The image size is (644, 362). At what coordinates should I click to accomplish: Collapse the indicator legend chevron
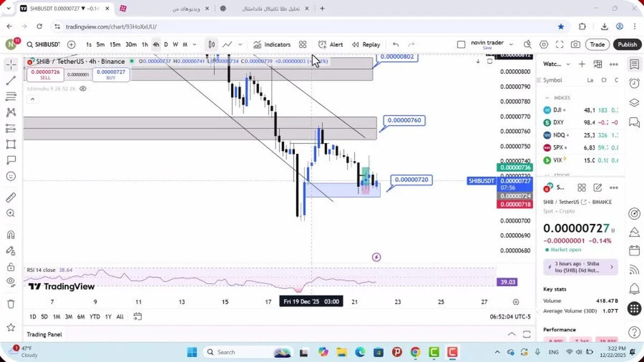click(32, 99)
